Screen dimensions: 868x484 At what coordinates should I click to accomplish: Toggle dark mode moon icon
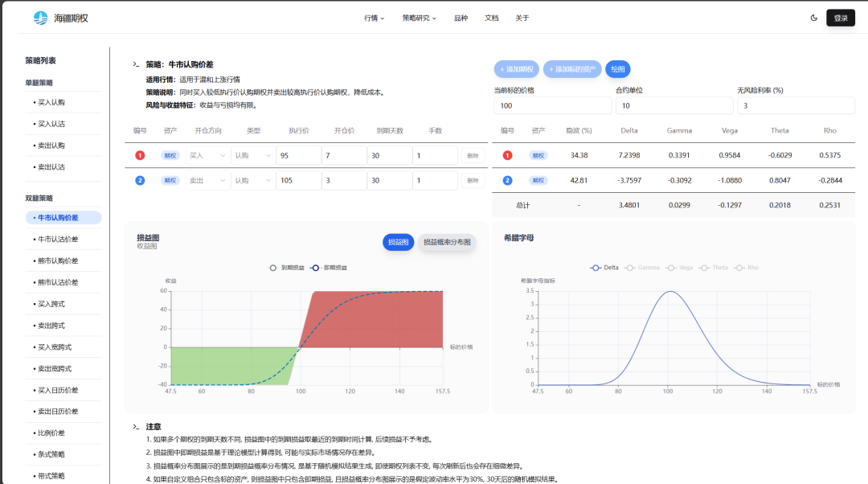click(x=814, y=18)
